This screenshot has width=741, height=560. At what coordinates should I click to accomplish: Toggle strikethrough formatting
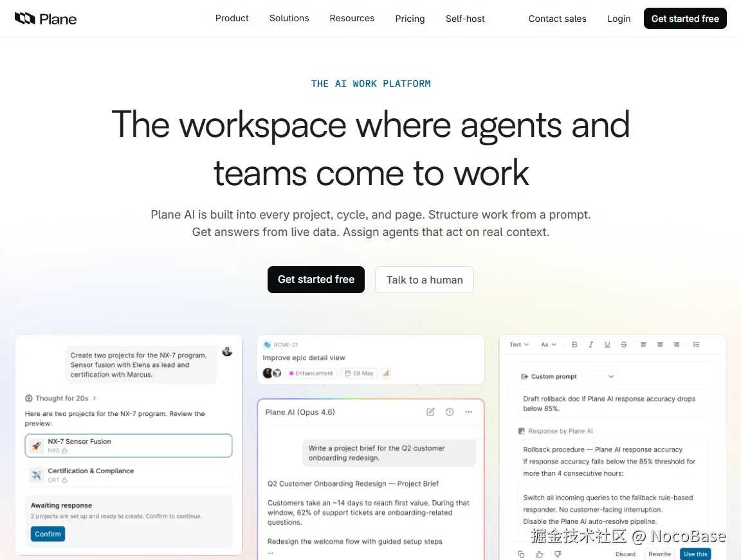[x=624, y=345]
